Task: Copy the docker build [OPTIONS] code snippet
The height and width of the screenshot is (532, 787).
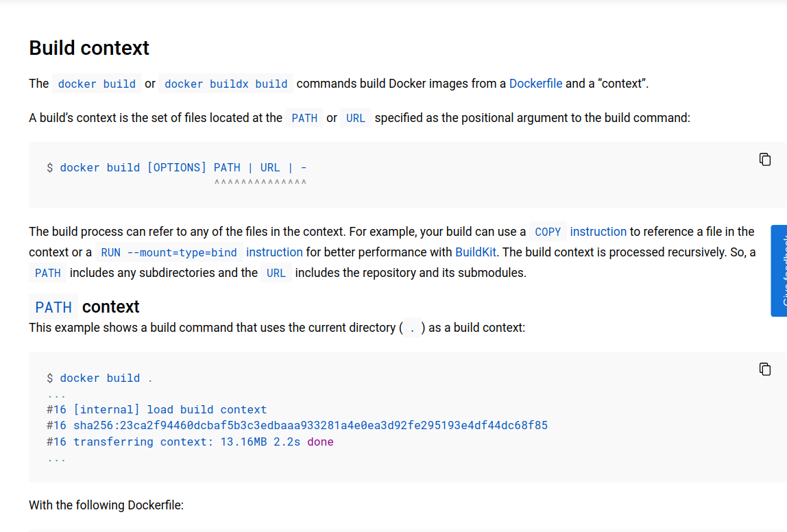Action: (x=765, y=160)
